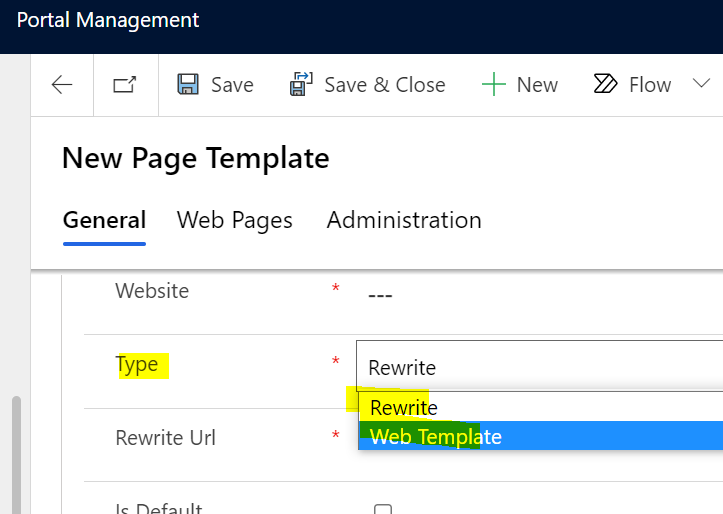The width and height of the screenshot is (723, 514).
Task: Click the vertical scrollbar thumb on left
Action: [x=17, y=455]
